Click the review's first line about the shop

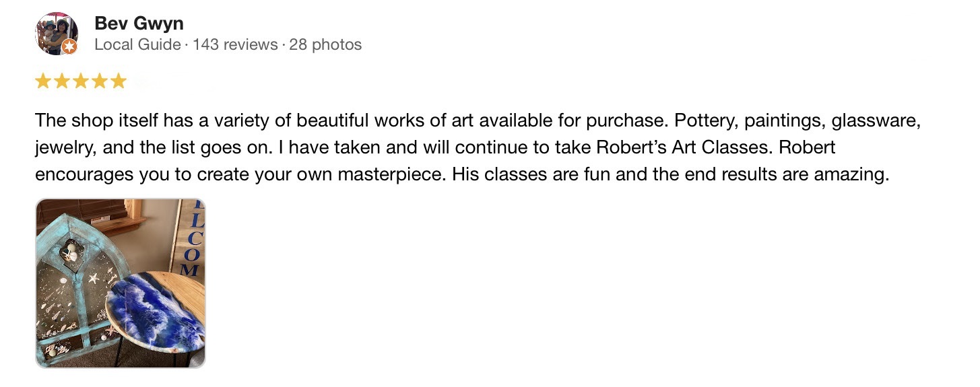click(x=478, y=121)
